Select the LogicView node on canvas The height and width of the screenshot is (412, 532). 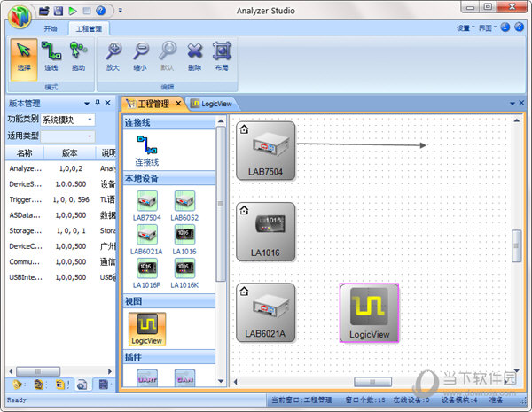click(369, 313)
